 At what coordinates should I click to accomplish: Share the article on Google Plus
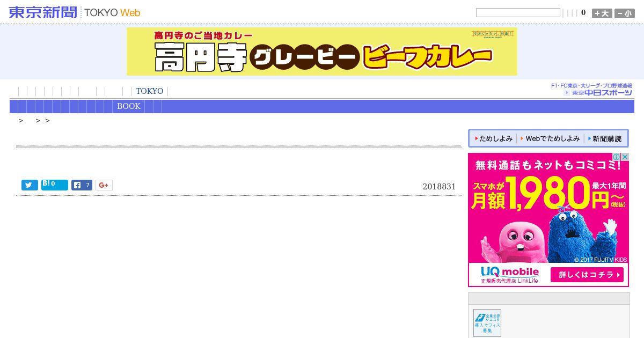click(x=104, y=185)
